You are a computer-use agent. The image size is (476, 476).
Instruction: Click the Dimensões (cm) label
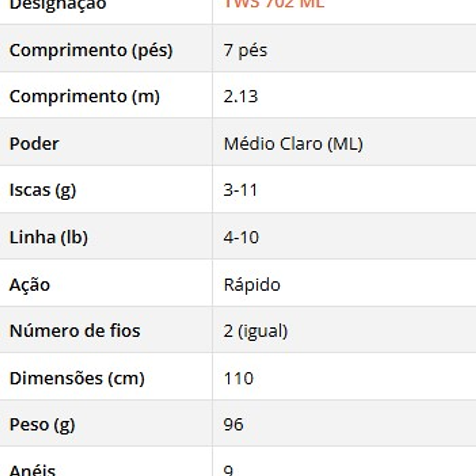(x=77, y=379)
